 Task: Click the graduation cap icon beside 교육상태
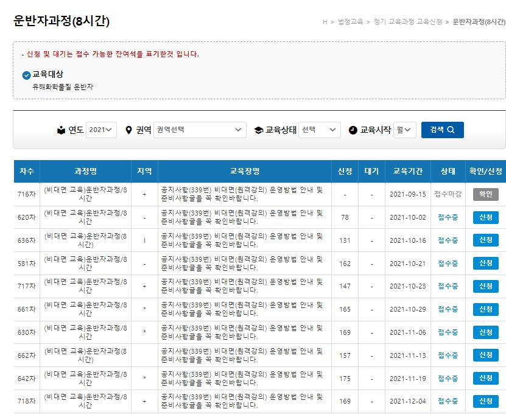pos(259,130)
